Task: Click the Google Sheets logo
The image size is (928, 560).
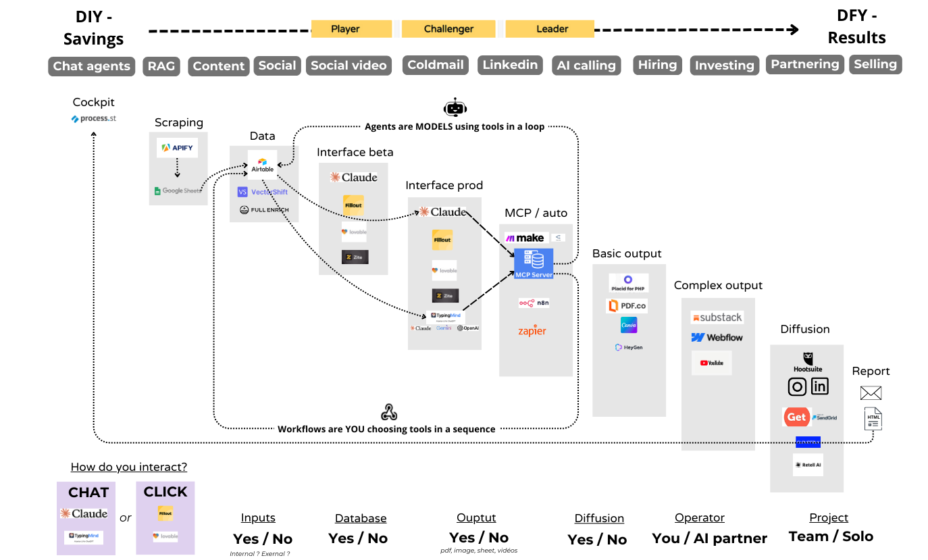Action: point(178,190)
